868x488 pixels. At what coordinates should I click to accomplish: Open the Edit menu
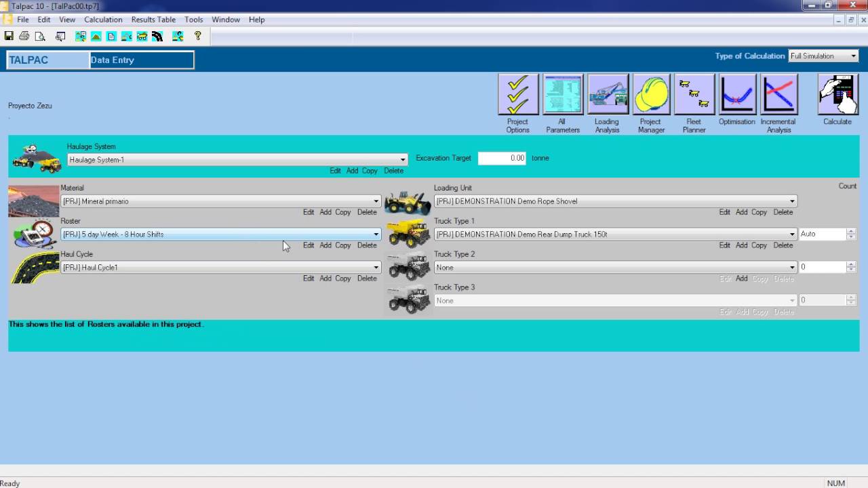point(44,20)
